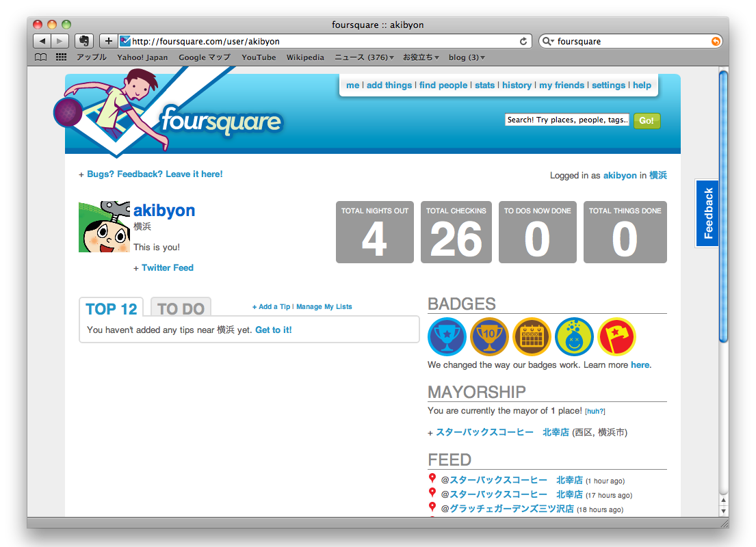The image size is (756, 547).
Task: Open the アップル bookmark
Action: click(92, 57)
